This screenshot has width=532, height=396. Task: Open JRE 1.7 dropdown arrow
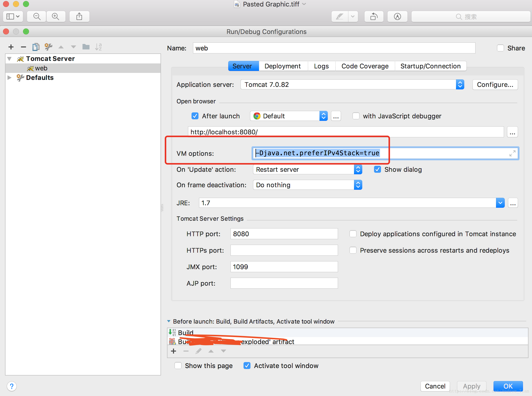click(x=500, y=203)
